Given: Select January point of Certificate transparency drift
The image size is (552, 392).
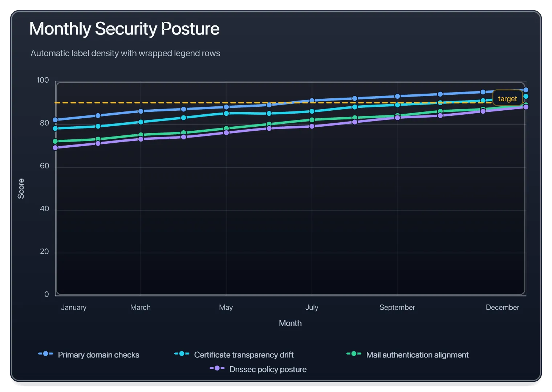Looking at the screenshot, I should pos(55,128).
